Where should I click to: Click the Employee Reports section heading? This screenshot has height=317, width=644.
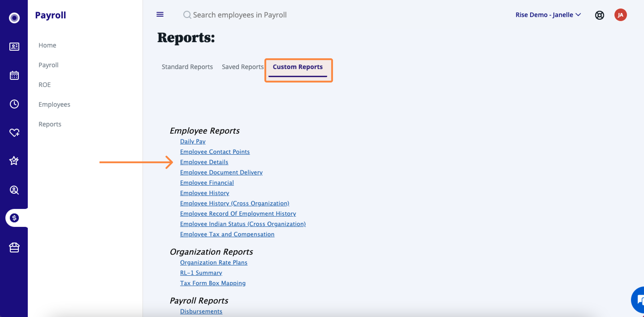(205, 131)
